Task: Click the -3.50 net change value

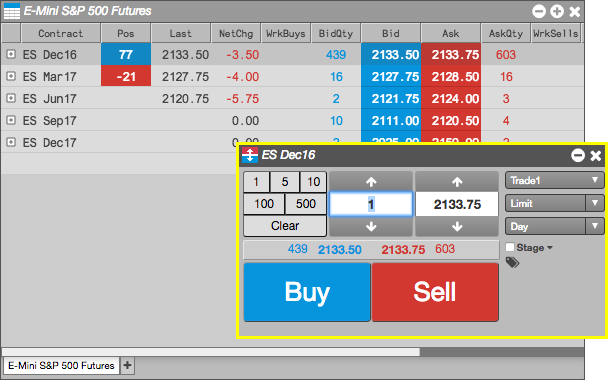Action: coord(242,55)
